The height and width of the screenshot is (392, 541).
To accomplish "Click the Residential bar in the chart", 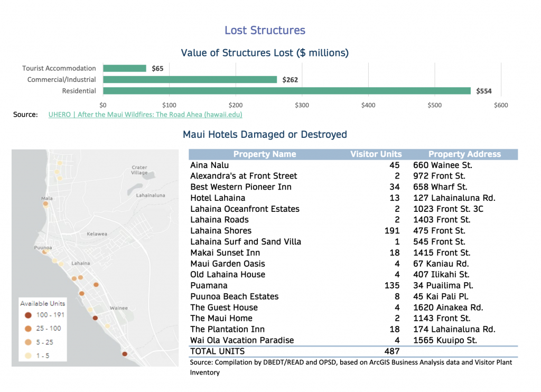I will pyautogui.click(x=286, y=91).
